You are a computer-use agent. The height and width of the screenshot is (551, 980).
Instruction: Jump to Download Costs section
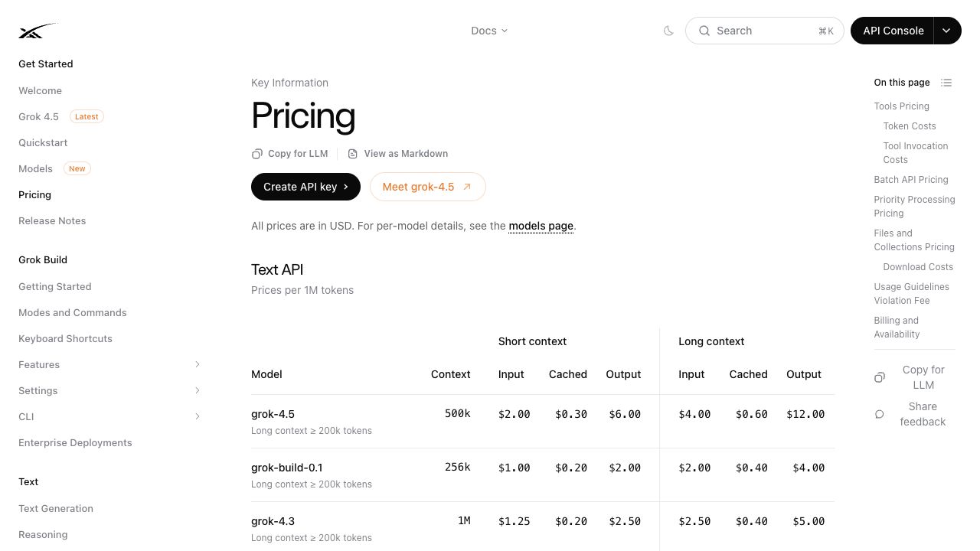[918, 267]
